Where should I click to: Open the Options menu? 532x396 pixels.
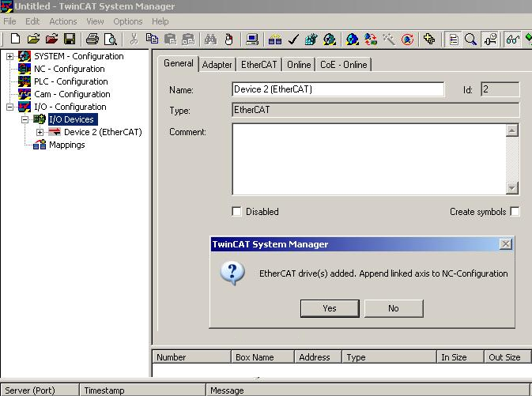128,21
